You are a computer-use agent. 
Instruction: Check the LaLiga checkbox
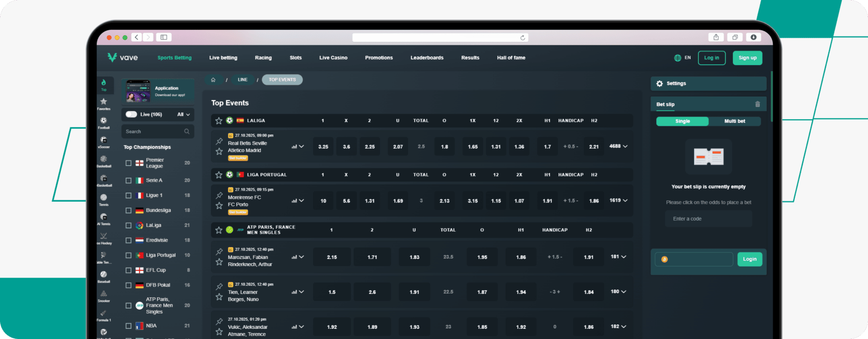pyautogui.click(x=128, y=226)
